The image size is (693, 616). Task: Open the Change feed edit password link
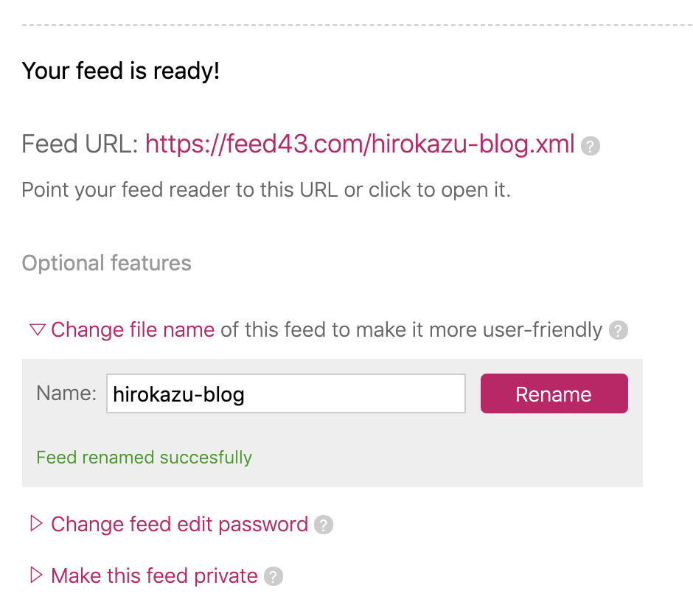coord(179,525)
